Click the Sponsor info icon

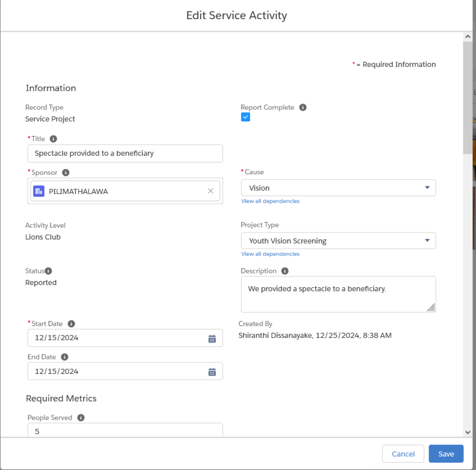66,172
